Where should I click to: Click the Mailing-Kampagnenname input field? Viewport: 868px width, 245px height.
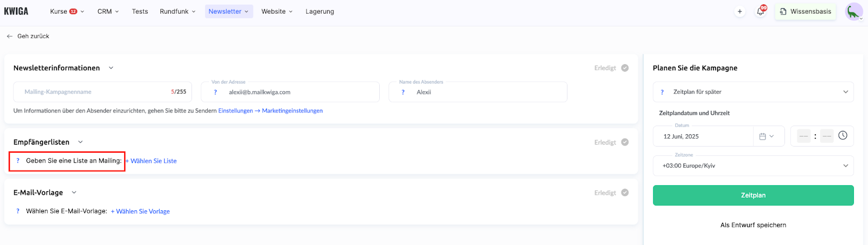(103, 92)
